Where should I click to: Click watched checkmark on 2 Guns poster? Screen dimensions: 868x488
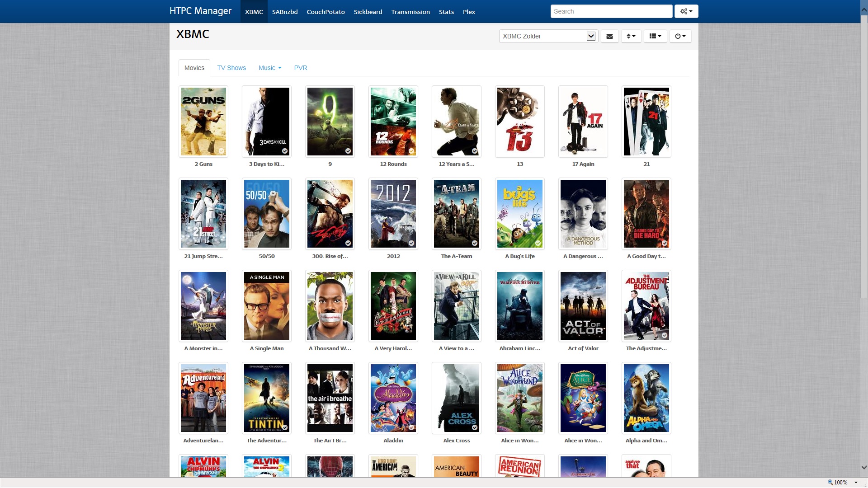click(222, 151)
